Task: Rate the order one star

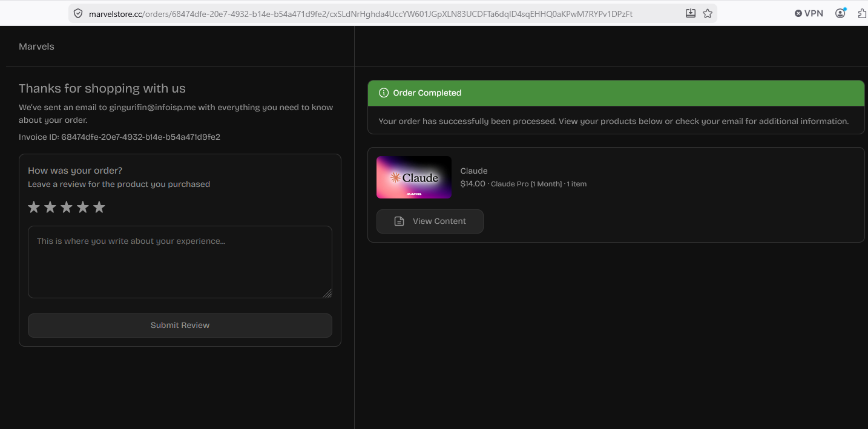Action: [34, 208]
